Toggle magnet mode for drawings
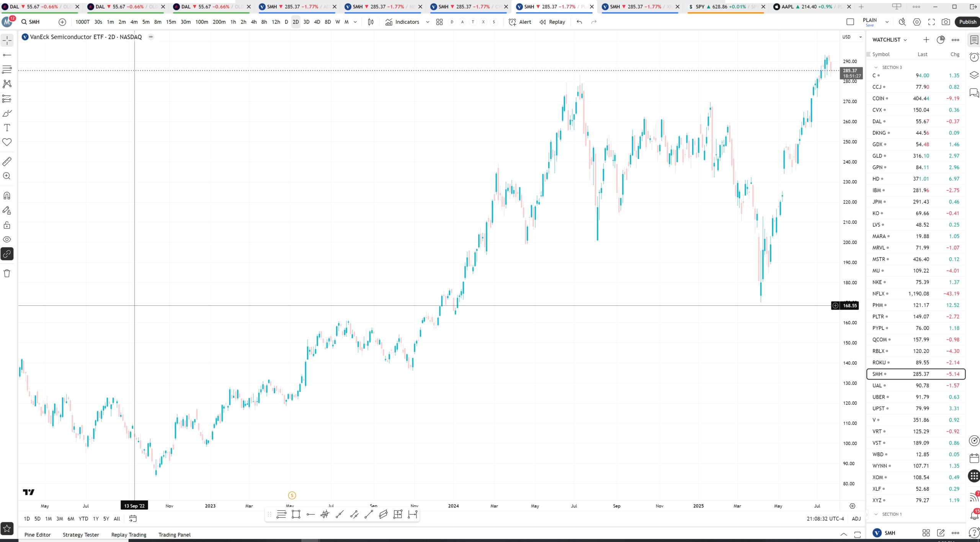 7,196
